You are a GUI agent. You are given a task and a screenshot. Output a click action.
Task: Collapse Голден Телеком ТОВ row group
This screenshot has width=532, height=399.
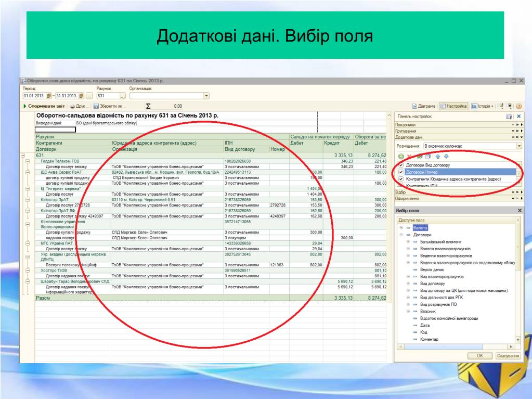[x=28, y=161]
